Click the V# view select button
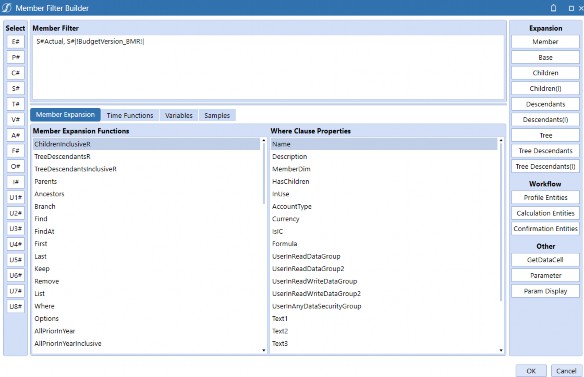 tap(15, 120)
